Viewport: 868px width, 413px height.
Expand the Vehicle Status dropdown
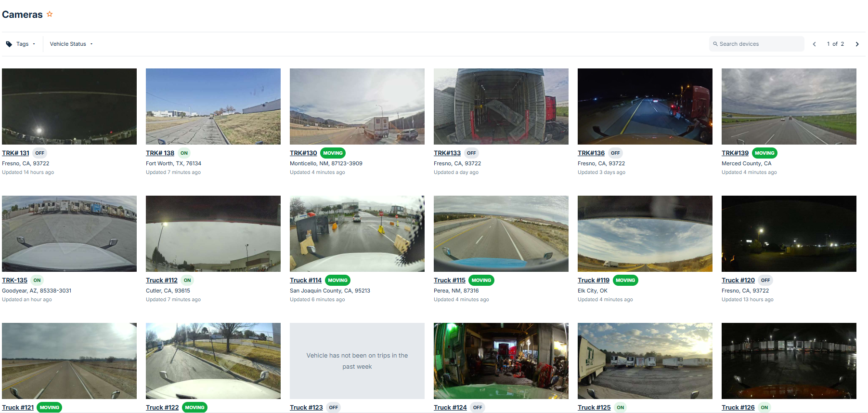(71, 44)
